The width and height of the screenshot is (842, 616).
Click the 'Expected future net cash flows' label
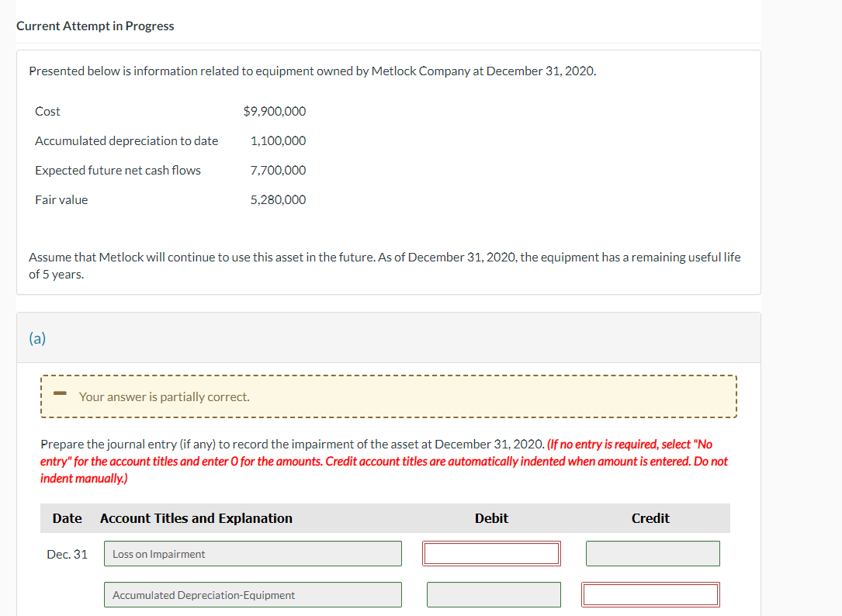coord(118,170)
